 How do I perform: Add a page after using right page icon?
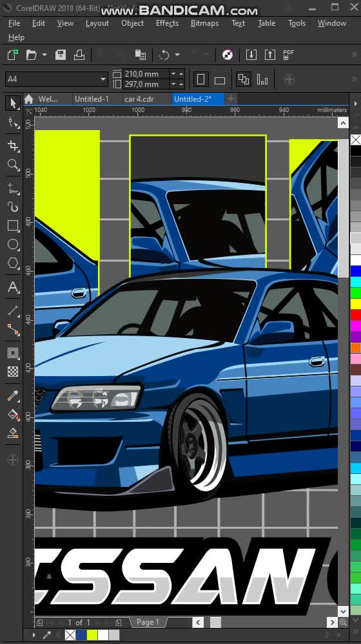119,623
